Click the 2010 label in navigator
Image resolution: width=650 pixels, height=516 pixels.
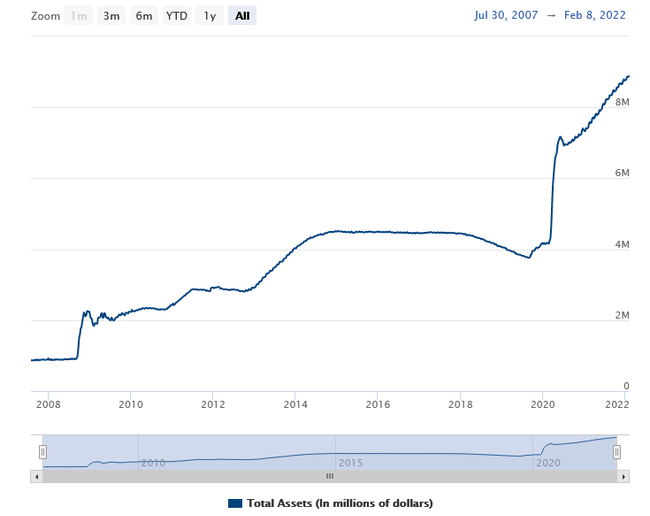tap(153, 463)
